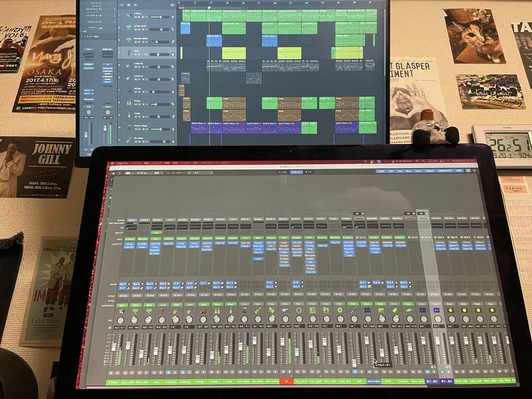Screen dimensions: 532x399
Task: Switch the mixer to すべて view
Action: (x=308, y=172)
